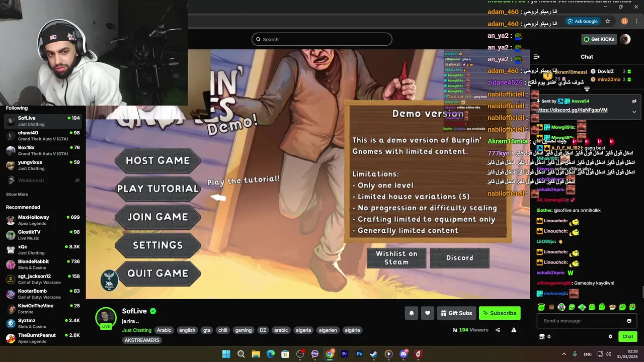The height and width of the screenshot is (362, 644).
Task: Open MaxHolloway recommended channel
Action: point(43,220)
